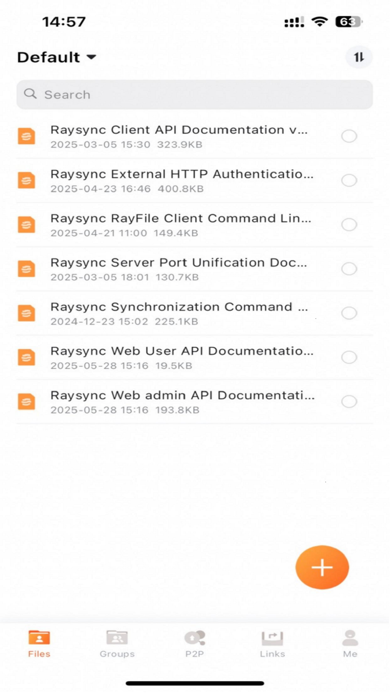The image size is (392, 696).
Task: Switch to the Files tab
Action: 39,644
